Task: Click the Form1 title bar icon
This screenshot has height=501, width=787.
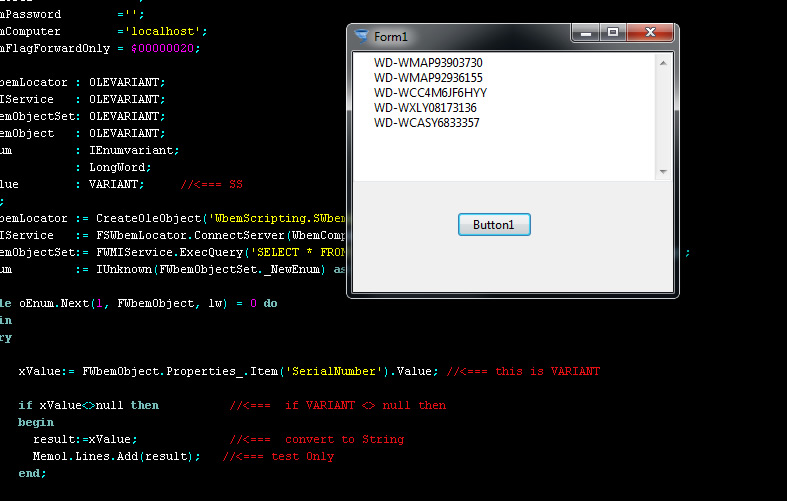Action: coord(361,36)
